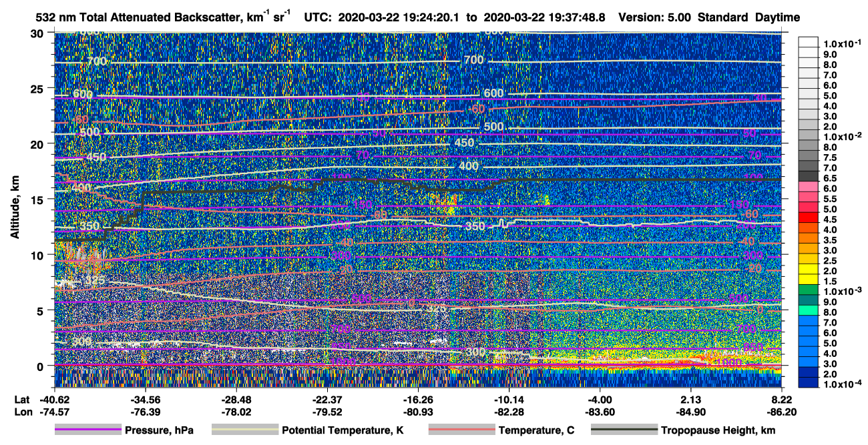Click the 'Lon' row label
This screenshot has width=868, height=445.
click(23, 412)
